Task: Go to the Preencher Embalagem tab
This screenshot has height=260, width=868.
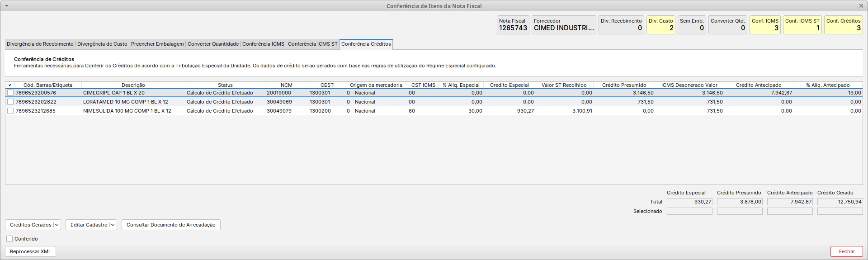Action: click(157, 44)
